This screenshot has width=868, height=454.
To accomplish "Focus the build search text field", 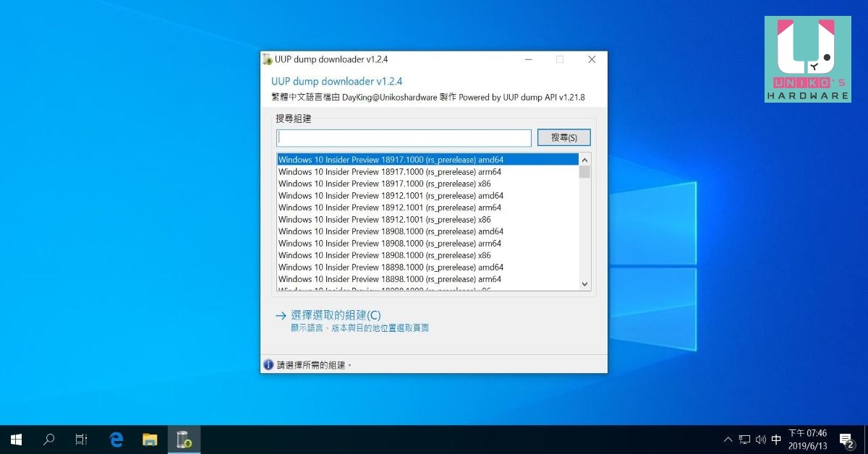I will 404,138.
